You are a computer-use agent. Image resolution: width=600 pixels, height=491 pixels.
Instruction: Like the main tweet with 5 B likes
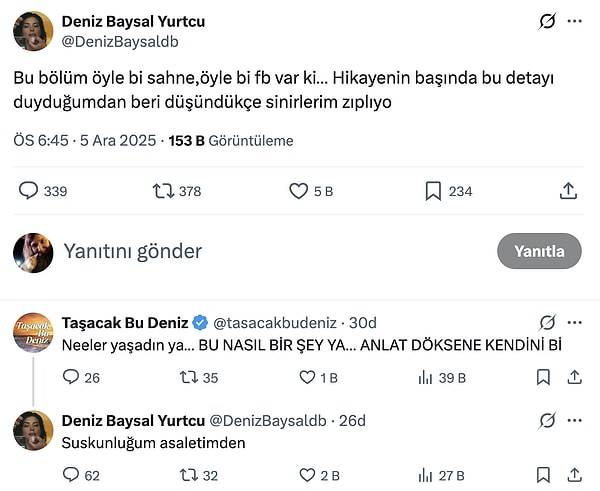pos(298,190)
